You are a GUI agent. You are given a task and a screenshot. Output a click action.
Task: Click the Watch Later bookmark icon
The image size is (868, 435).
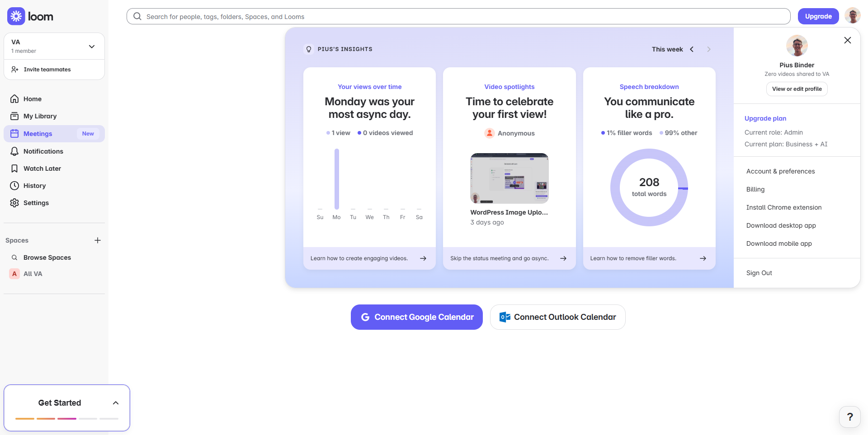tap(14, 168)
